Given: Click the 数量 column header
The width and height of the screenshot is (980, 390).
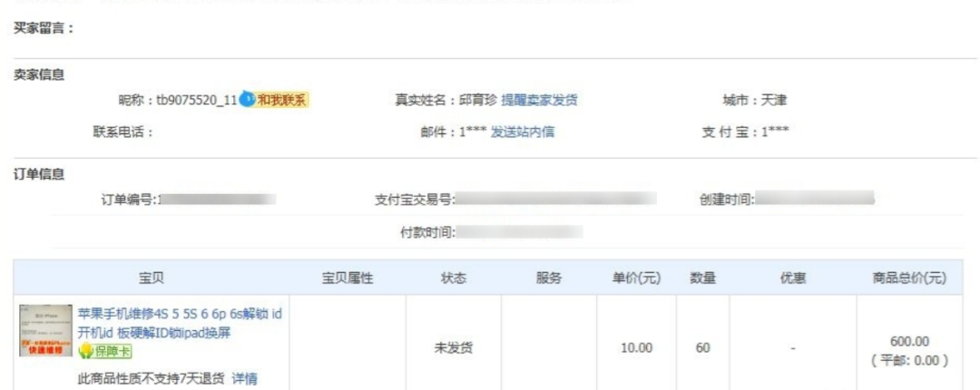Looking at the screenshot, I should coord(702,278).
